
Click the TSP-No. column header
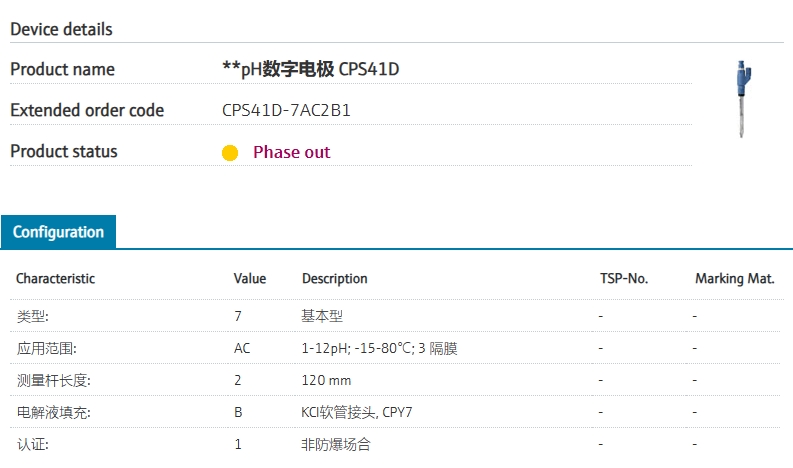(x=624, y=278)
